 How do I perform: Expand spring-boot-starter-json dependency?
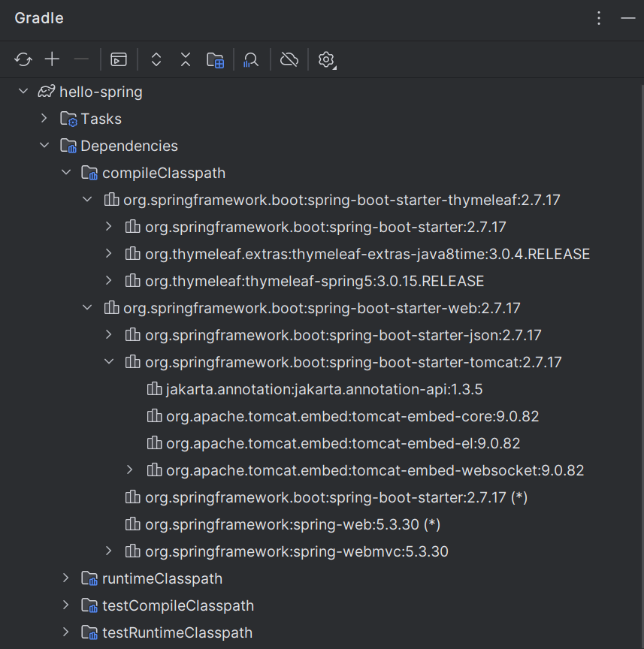coord(109,334)
